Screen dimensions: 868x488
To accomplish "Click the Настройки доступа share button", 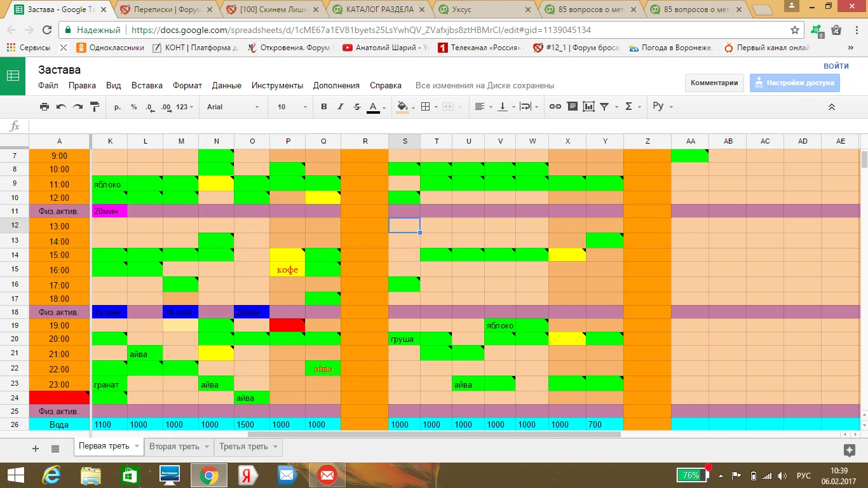I will [x=795, y=83].
